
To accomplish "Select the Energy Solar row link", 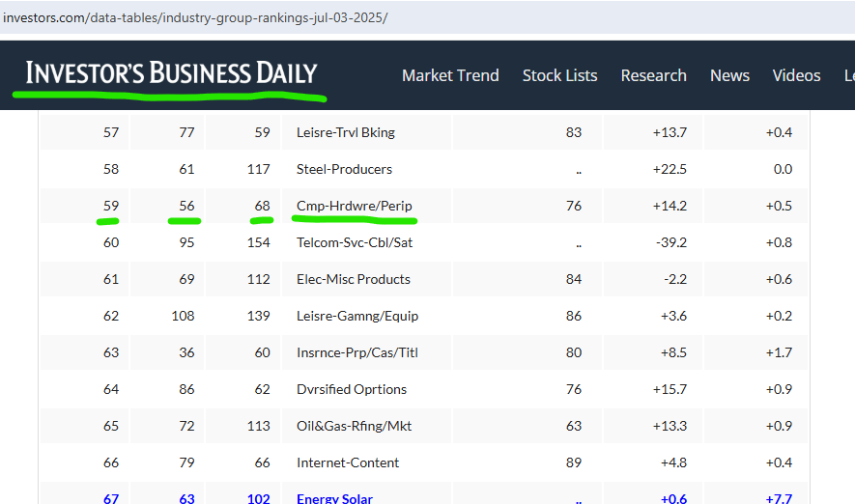I will [x=334, y=498].
